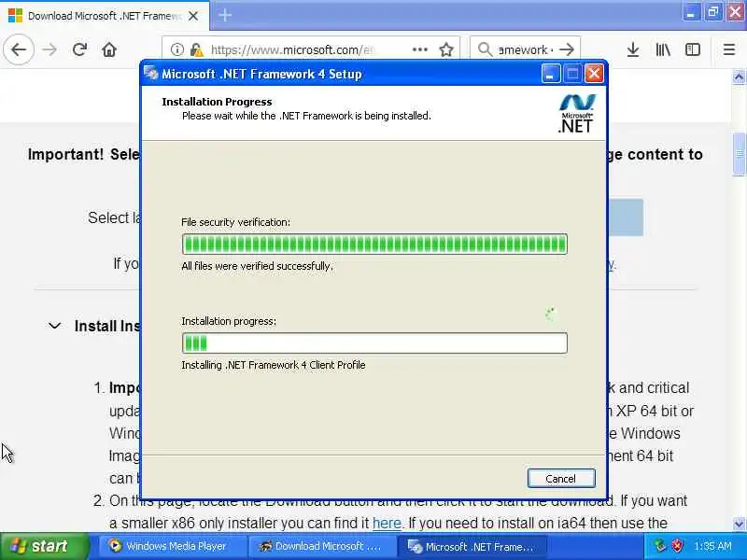Click the Firefox address bar URL

click(x=291, y=49)
